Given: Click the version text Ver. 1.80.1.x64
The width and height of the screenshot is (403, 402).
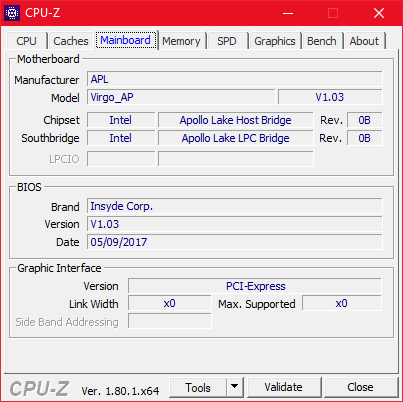Looking at the screenshot, I should (120, 391).
